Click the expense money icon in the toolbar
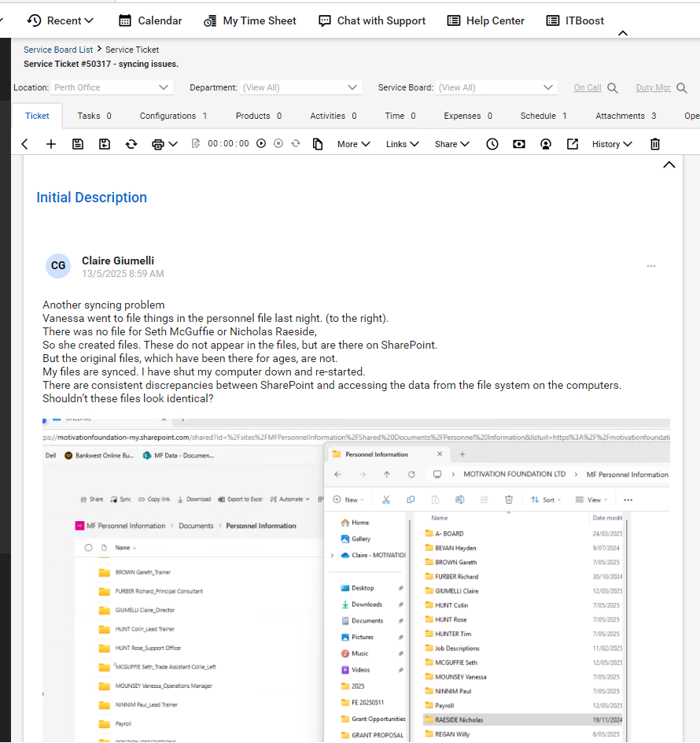Viewport: 700px width, 743px height. coord(519,144)
